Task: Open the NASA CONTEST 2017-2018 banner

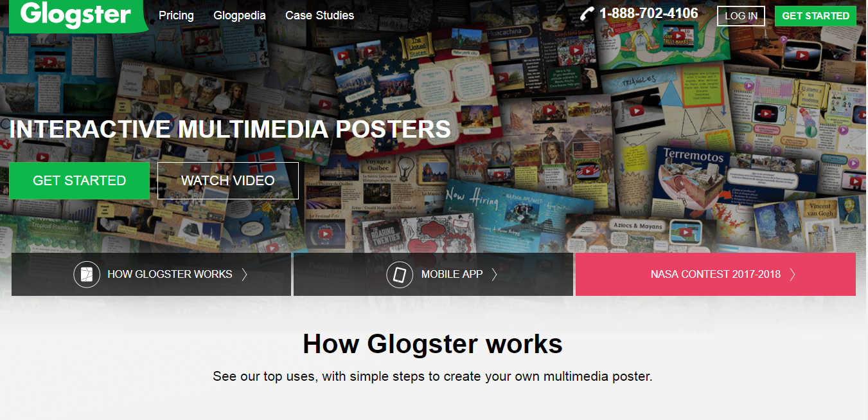Action: click(716, 275)
